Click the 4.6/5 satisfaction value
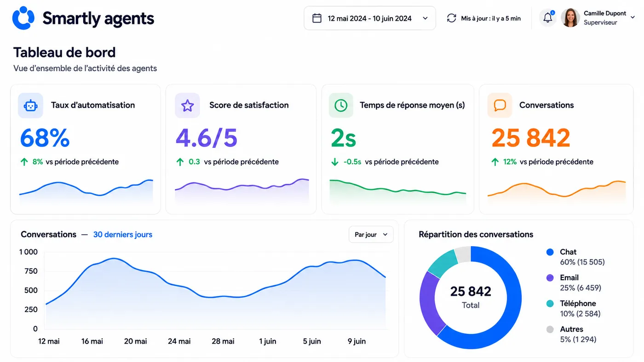644x362 pixels. (x=207, y=137)
